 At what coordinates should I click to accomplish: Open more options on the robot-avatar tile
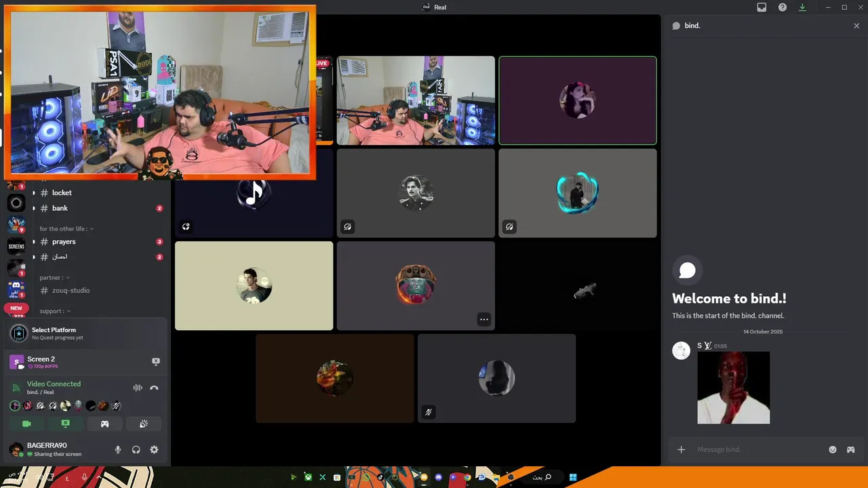pos(484,319)
